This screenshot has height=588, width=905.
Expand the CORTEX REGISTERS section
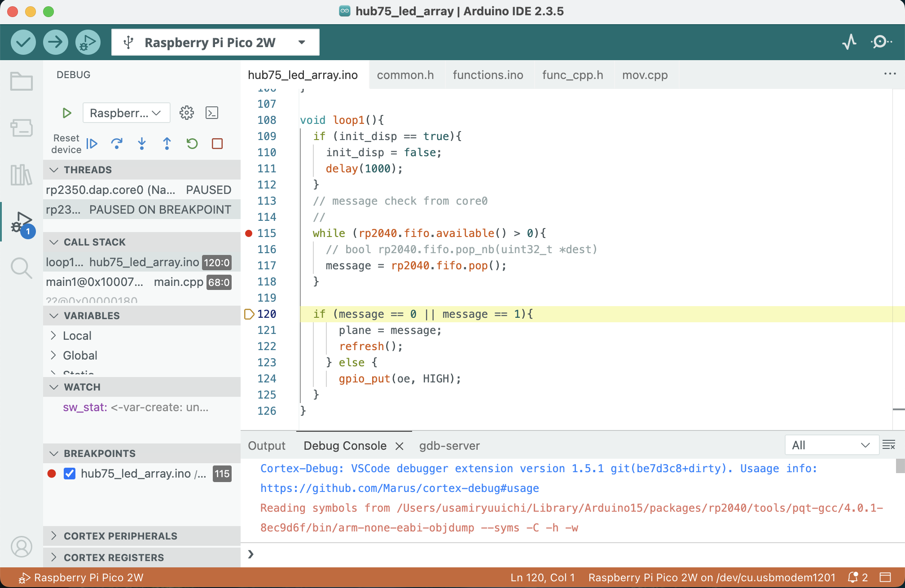[x=141, y=557]
